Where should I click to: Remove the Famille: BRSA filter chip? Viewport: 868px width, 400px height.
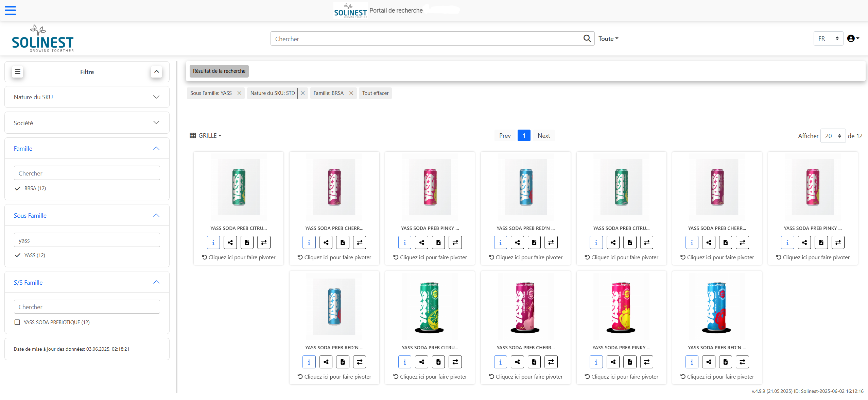coord(351,93)
